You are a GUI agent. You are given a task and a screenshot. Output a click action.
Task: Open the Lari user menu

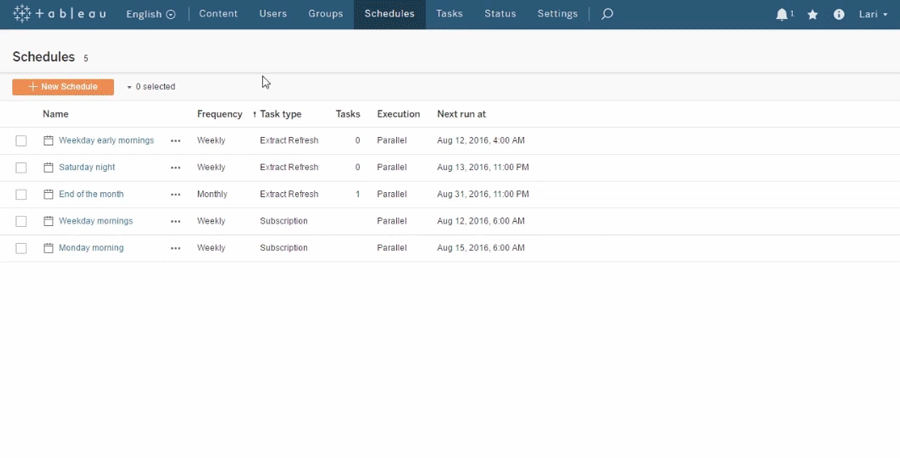[872, 14]
